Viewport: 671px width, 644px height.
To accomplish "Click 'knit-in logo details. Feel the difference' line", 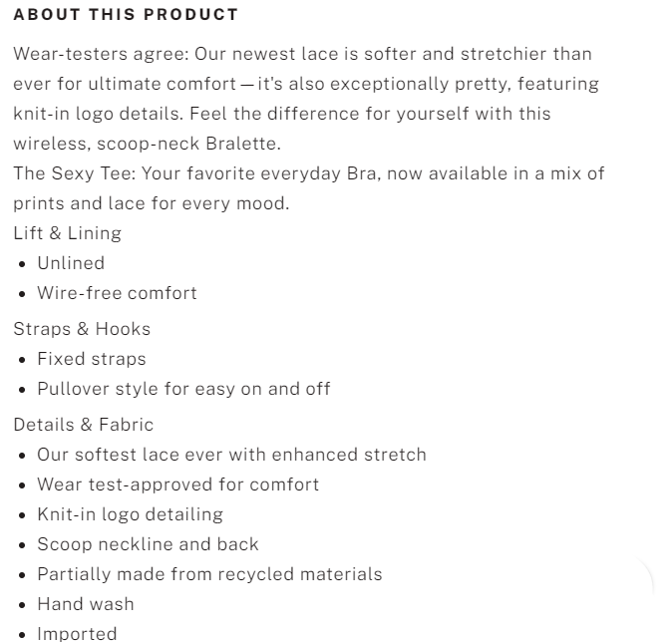I will click(x=282, y=114).
